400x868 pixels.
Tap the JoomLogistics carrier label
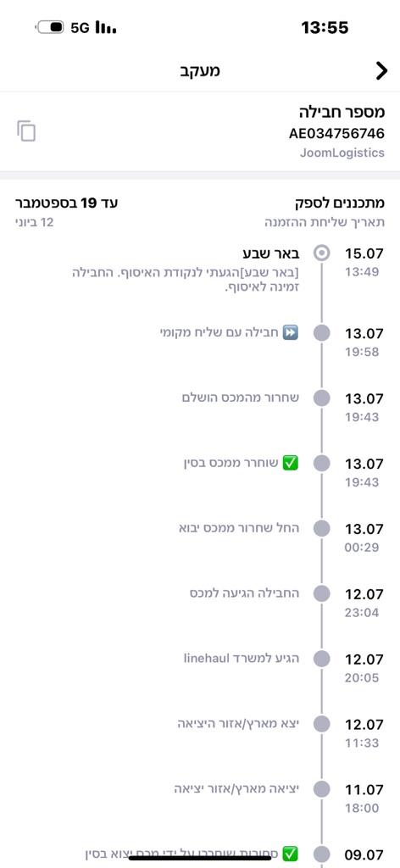point(342,153)
